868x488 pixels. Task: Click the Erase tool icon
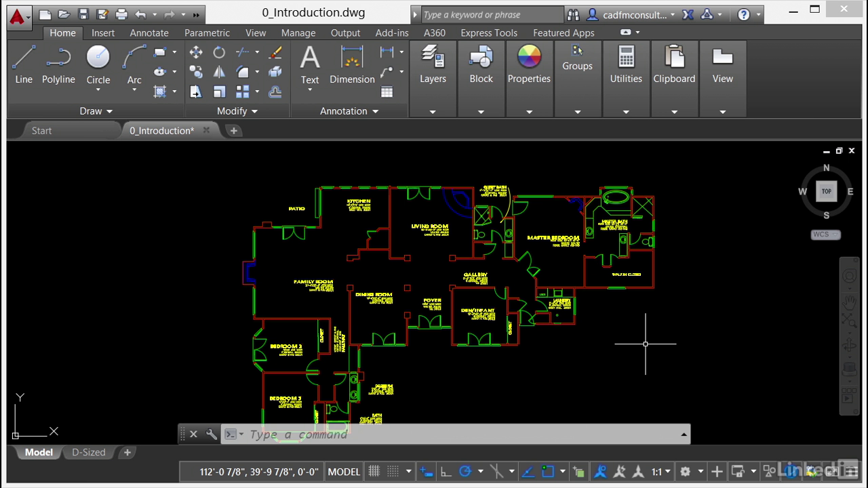[275, 52]
